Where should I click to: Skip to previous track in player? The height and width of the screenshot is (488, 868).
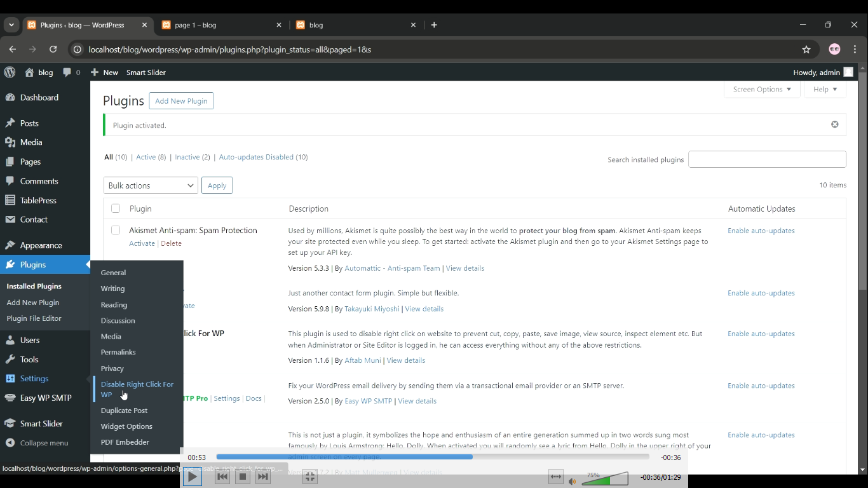(222, 477)
